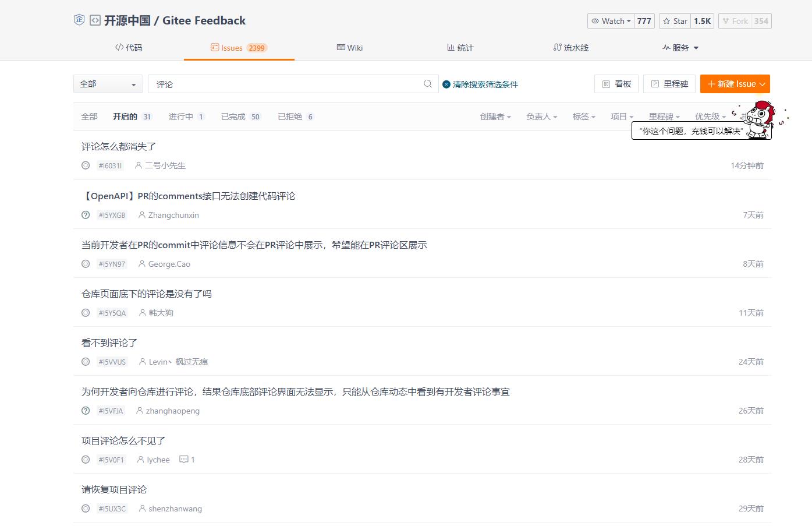Click status icon for issue #I5YN97
Viewport: 812px width, 526px height.
(86, 264)
